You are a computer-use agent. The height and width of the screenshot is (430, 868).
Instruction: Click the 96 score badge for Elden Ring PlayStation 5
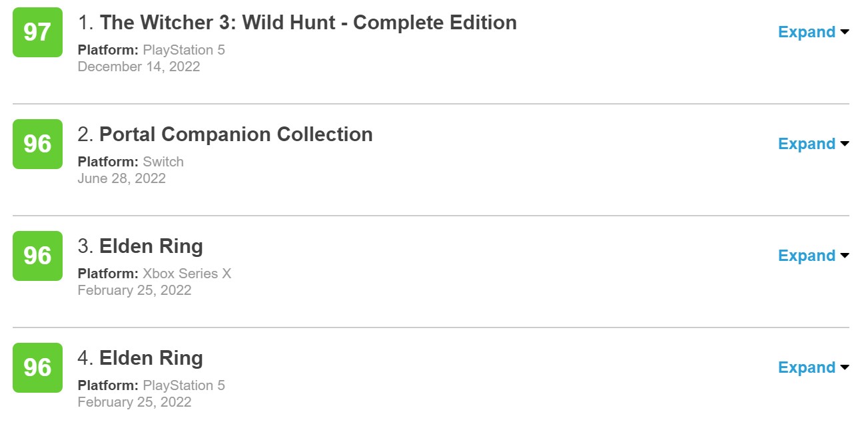(37, 367)
